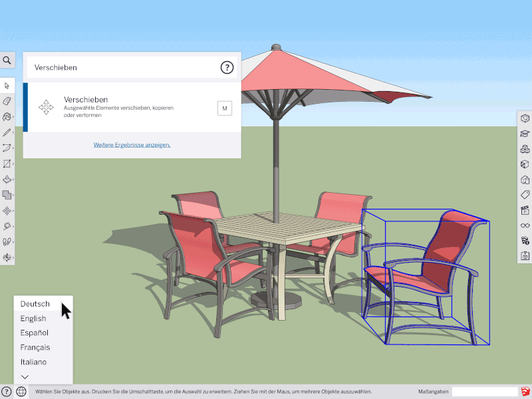Screen dimensions: 532x399
Task: Select the arrow Select tool
Action: [7, 86]
